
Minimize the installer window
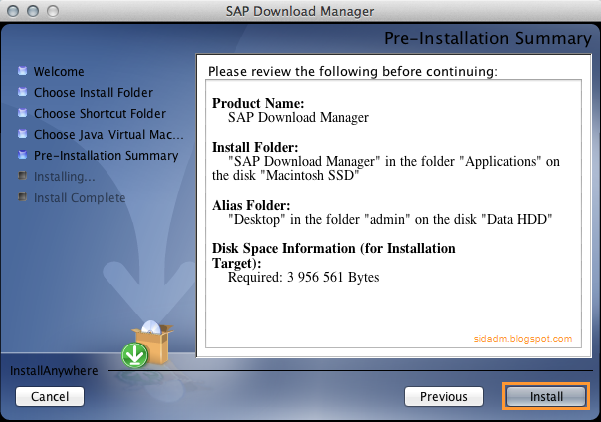[x=33, y=11]
